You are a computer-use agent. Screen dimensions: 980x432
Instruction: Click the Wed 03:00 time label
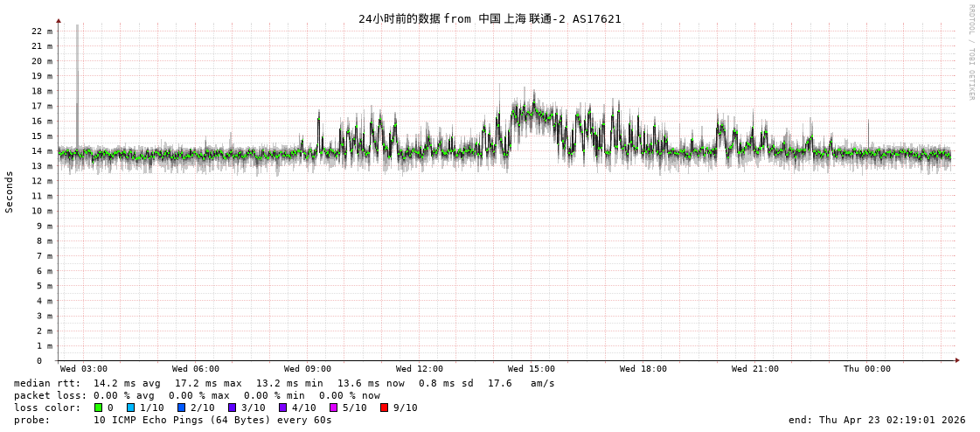pyautogui.click(x=84, y=369)
